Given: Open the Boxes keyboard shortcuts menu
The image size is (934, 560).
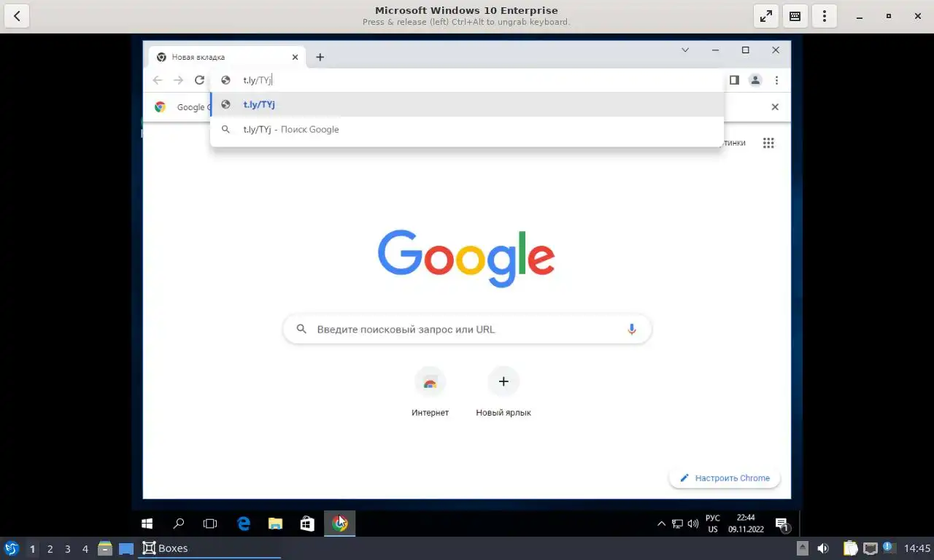Looking at the screenshot, I should pos(795,16).
